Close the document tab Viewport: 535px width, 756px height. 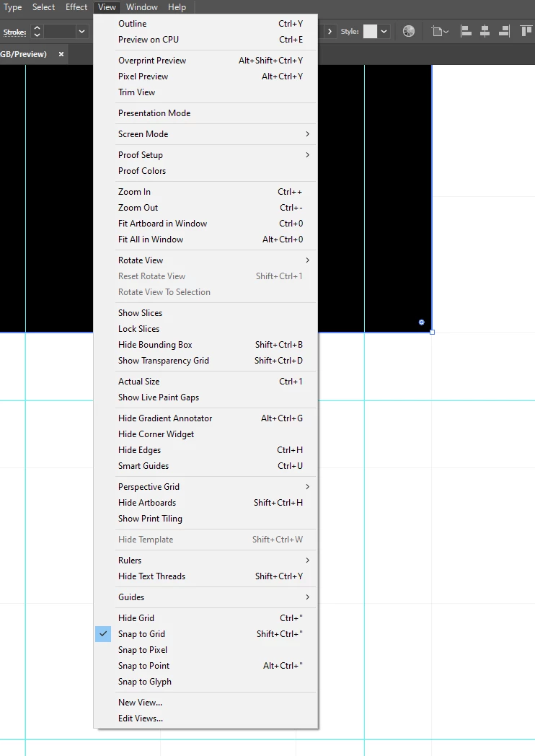click(x=61, y=54)
